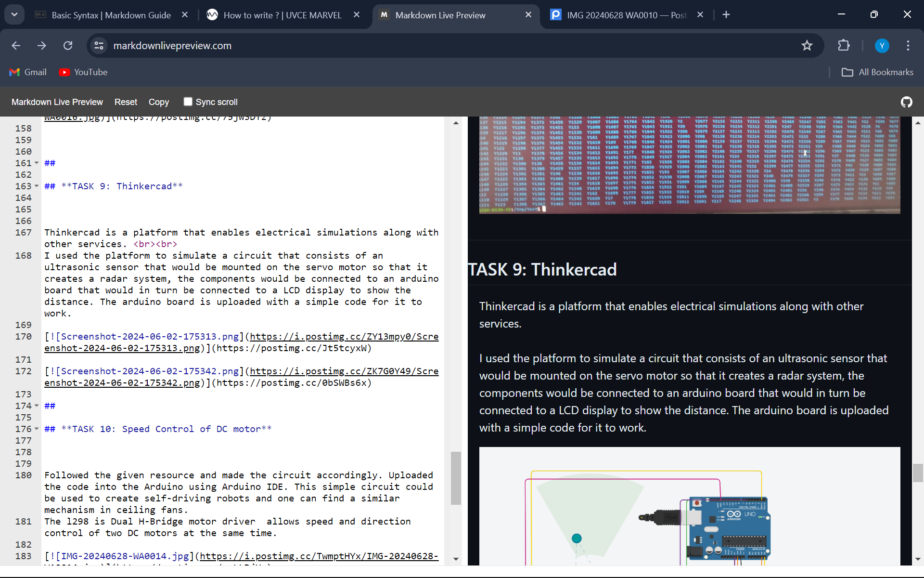Reset the markdown editor content
This screenshot has width=924, height=578.
point(126,102)
